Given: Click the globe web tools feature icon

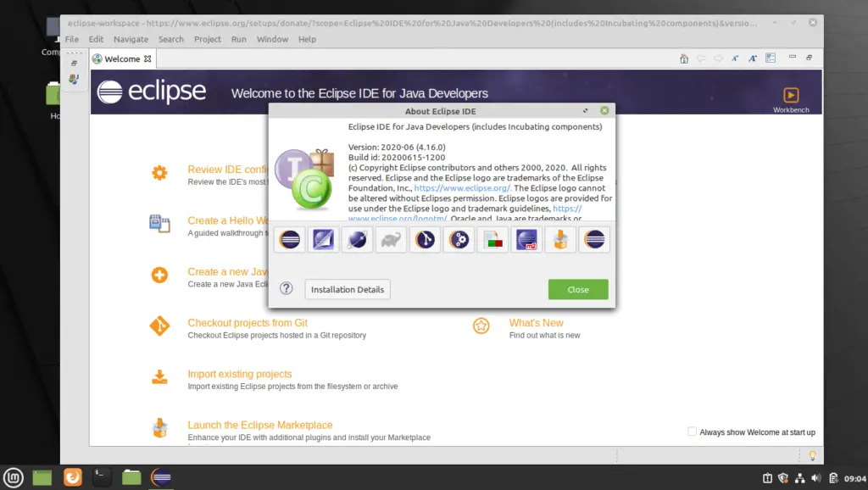Looking at the screenshot, I should (x=357, y=239).
